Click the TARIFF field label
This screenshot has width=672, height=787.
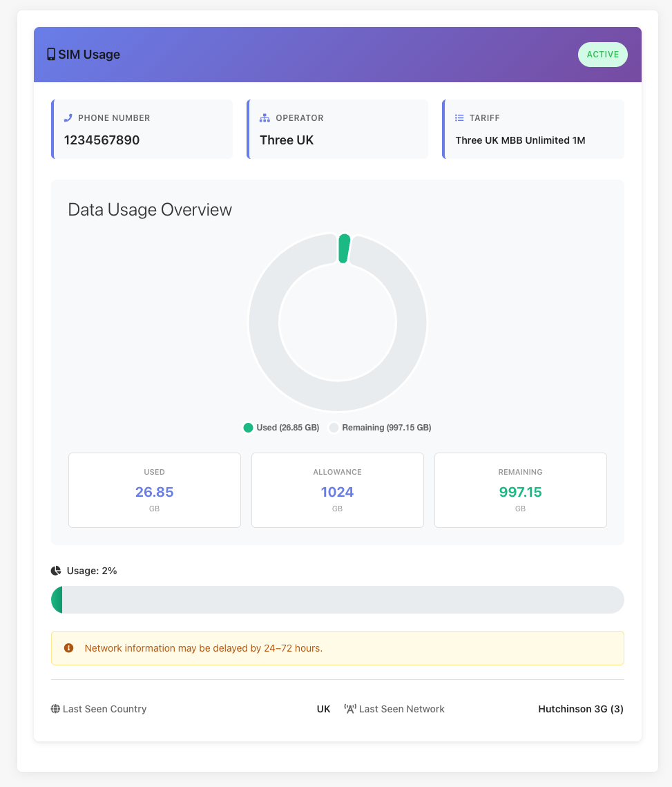(484, 118)
